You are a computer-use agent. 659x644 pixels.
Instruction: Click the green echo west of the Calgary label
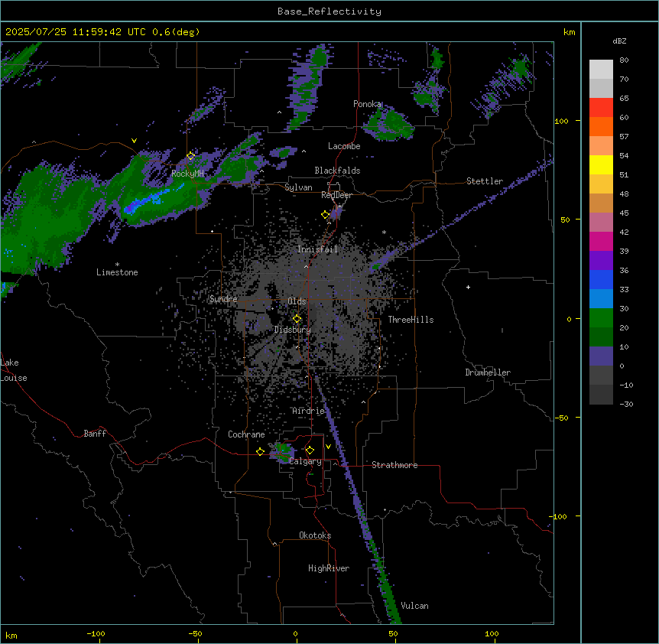(282, 451)
